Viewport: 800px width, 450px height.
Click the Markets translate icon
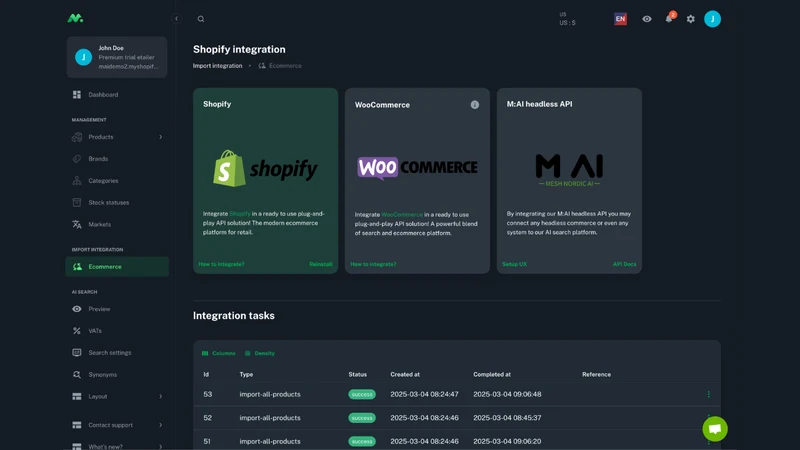pos(77,224)
